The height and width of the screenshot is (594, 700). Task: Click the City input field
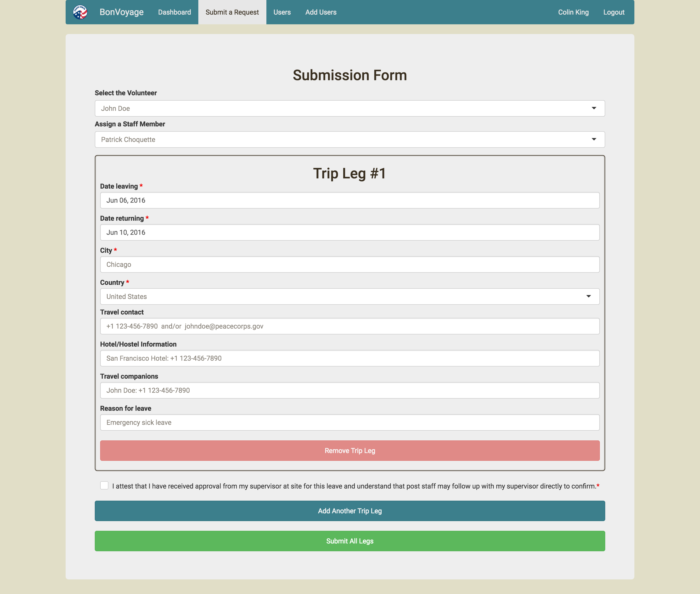[350, 264]
